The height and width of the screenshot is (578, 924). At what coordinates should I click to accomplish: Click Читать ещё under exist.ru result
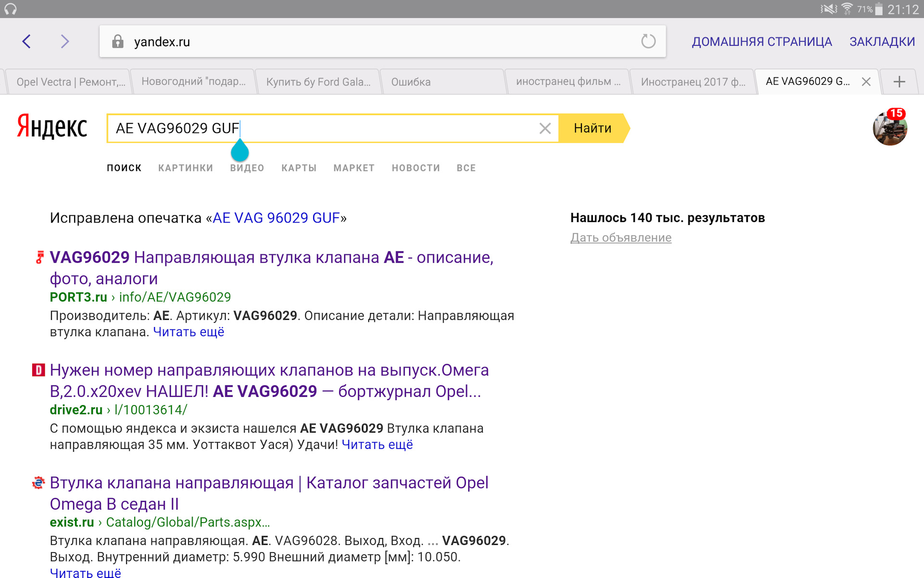coord(86,573)
